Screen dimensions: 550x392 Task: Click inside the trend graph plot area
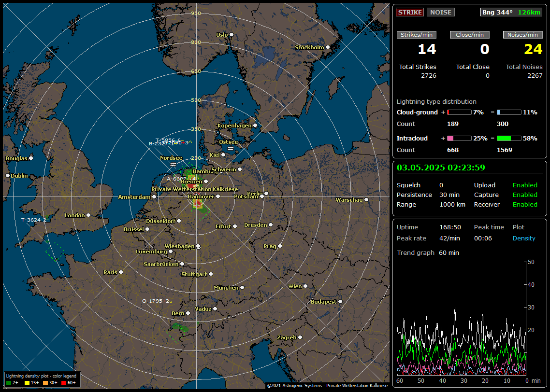[461, 319]
